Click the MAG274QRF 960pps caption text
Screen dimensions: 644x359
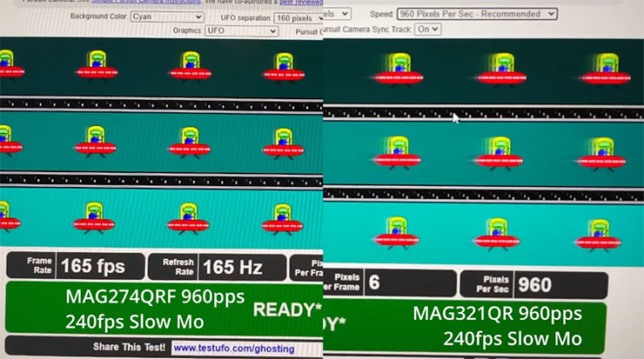155,296
